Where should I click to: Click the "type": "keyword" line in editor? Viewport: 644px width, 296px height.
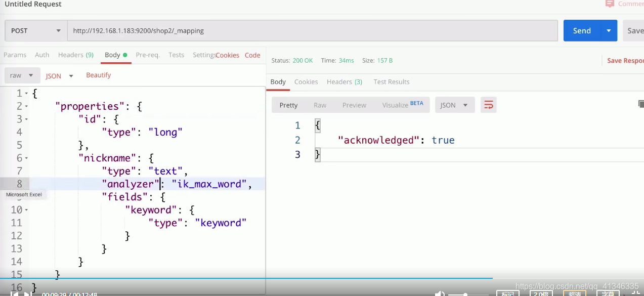198,223
